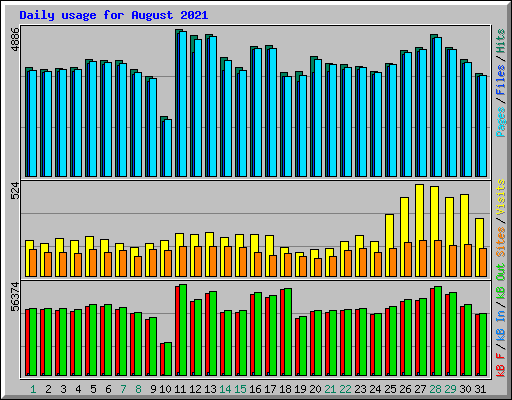This screenshot has width=512, height=400.
Task: Click the green "Out" legend label
Action: (501, 272)
